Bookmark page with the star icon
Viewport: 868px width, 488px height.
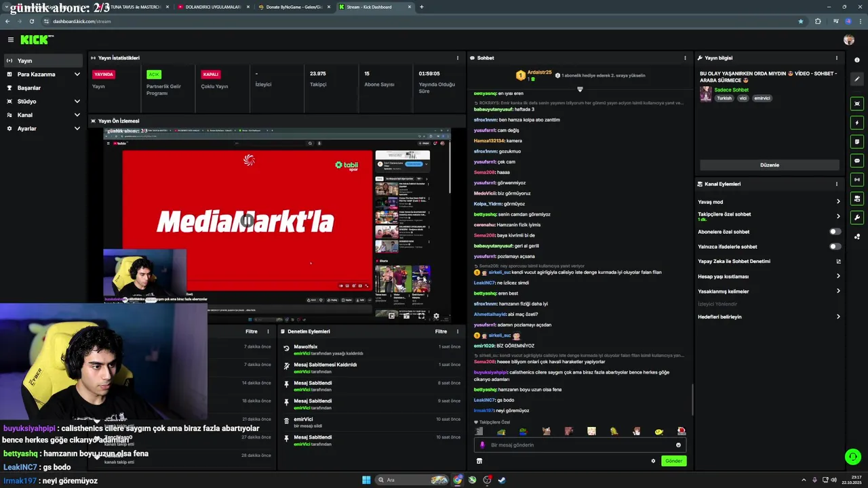800,21
